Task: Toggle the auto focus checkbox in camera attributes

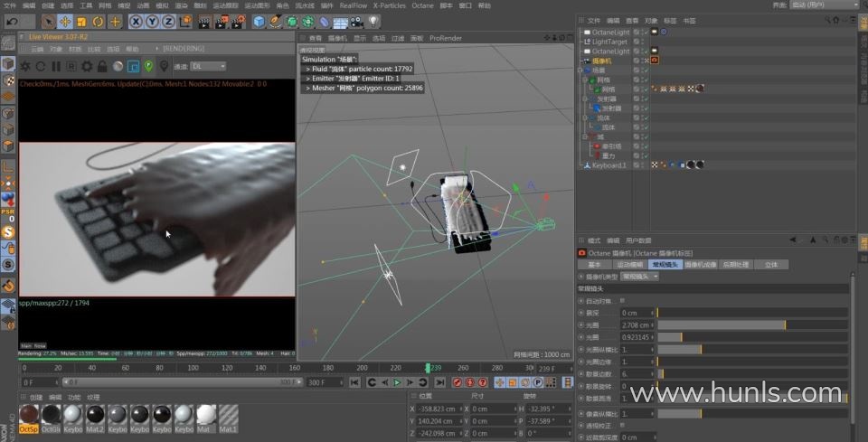Action: click(x=622, y=300)
